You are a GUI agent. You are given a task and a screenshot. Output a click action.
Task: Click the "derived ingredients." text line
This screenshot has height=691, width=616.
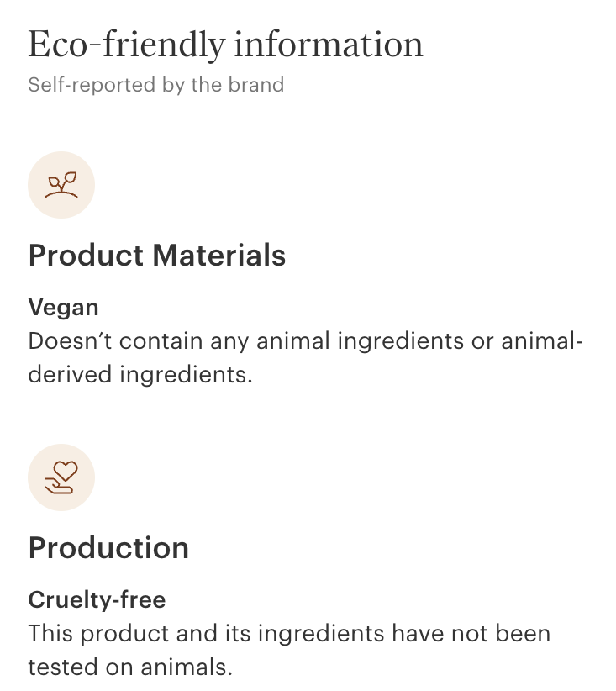[x=140, y=375]
